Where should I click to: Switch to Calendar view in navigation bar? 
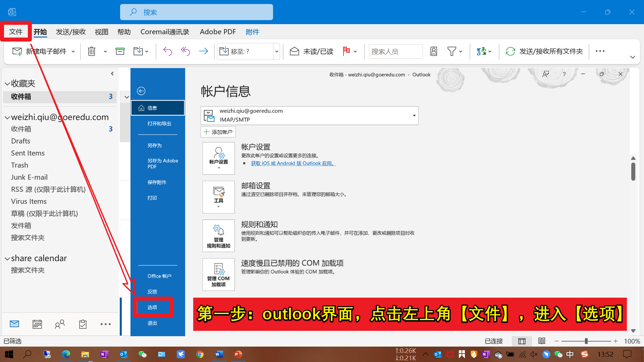point(37,324)
